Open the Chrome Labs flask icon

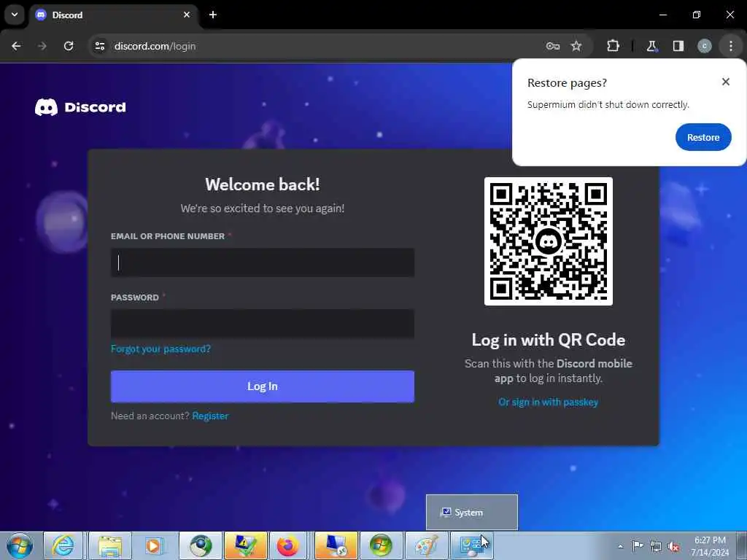(651, 46)
